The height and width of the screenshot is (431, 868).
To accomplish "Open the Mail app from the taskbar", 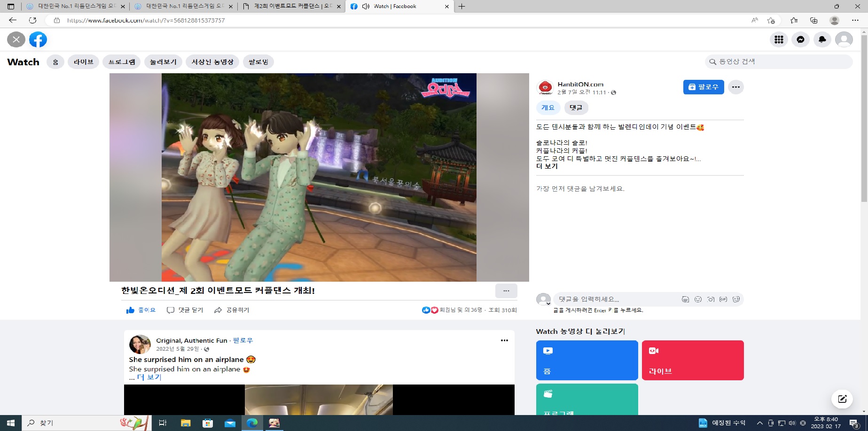I will pos(230,423).
